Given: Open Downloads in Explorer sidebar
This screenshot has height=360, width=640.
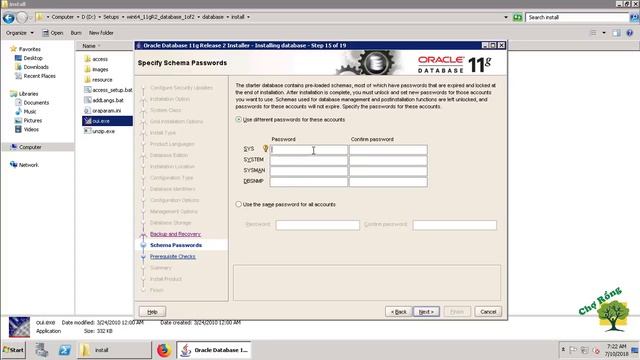Looking at the screenshot, I should 32,67.
